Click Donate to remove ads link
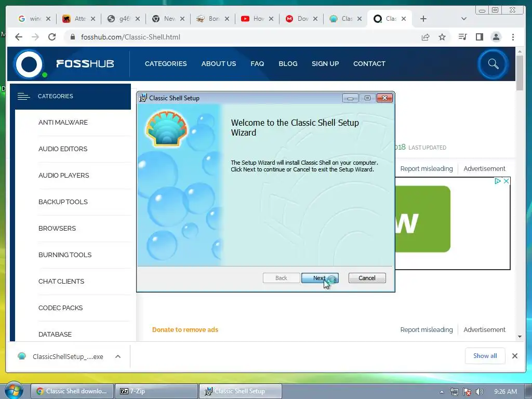Image resolution: width=532 pixels, height=399 pixels. [185, 330]
